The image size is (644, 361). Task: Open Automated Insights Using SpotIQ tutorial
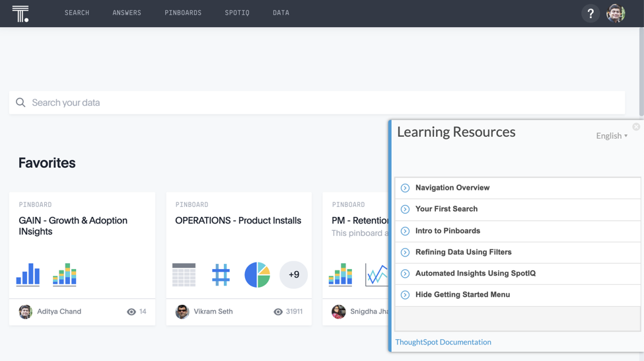(x=517, y=274)
